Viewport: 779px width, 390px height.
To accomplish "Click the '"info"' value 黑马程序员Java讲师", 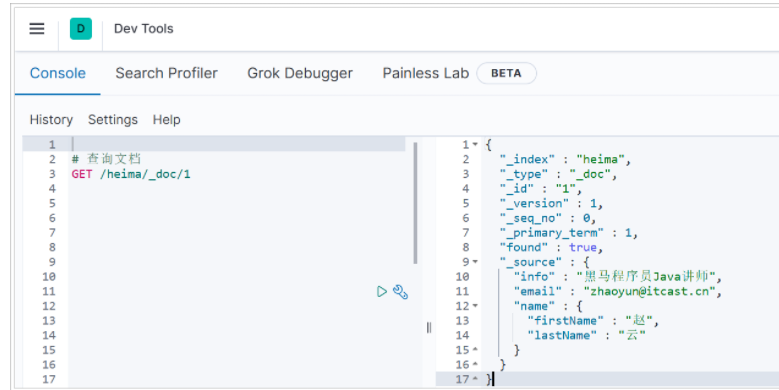I will (646, 277).
